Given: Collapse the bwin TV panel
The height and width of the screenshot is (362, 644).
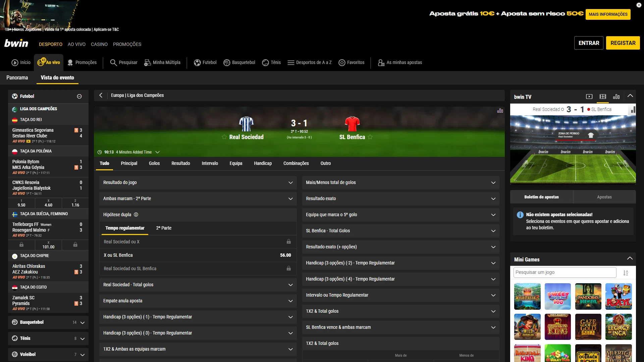Looking at the screenshot, I should point(630,96).
